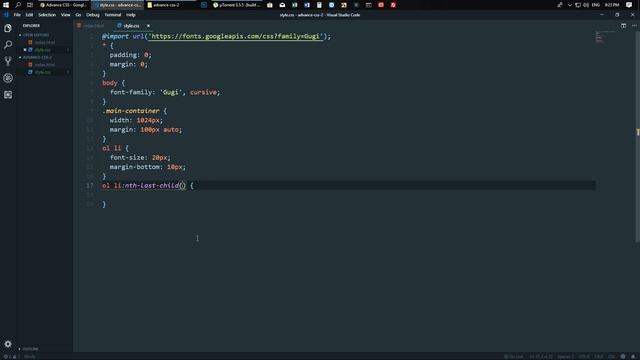Click the Google Fonts URL in the import line

coord(236,36)
